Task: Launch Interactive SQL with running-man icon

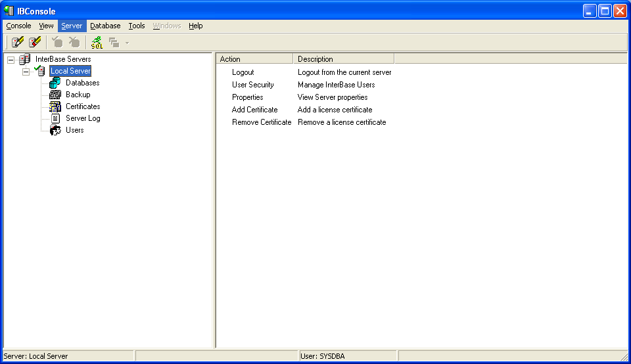Action: click(x=97, y=42)
